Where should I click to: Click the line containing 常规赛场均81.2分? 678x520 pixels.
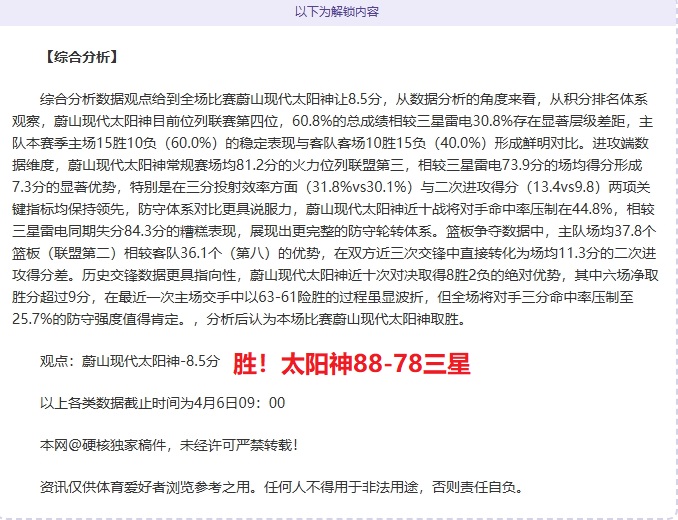[x=327, y=165]
